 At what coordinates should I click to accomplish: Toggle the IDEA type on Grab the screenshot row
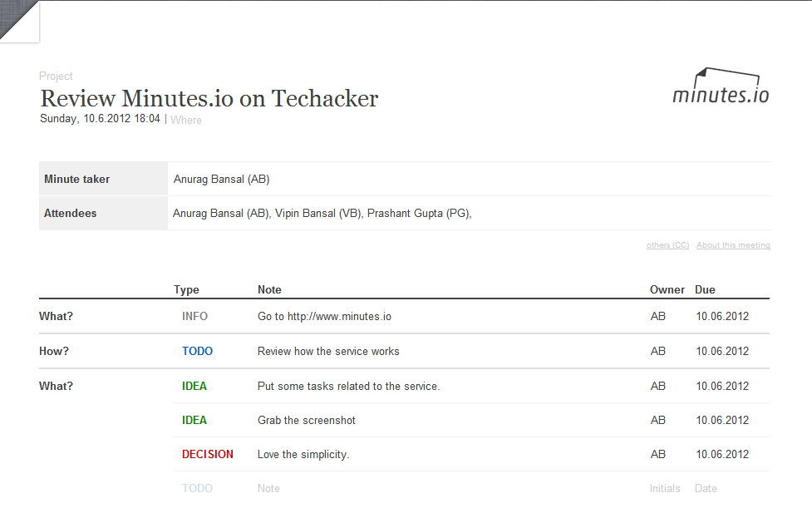[x=194, y=420]
